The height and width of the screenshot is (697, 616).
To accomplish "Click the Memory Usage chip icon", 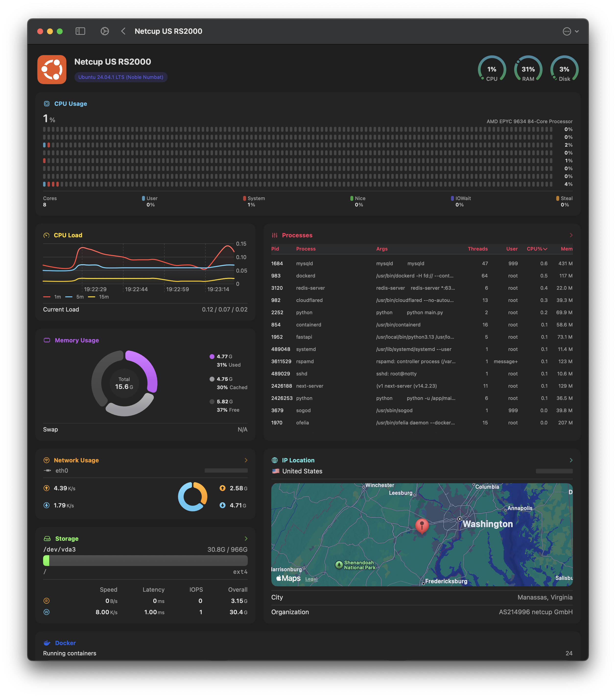I will pyautogui.click(x=47, y=340).
